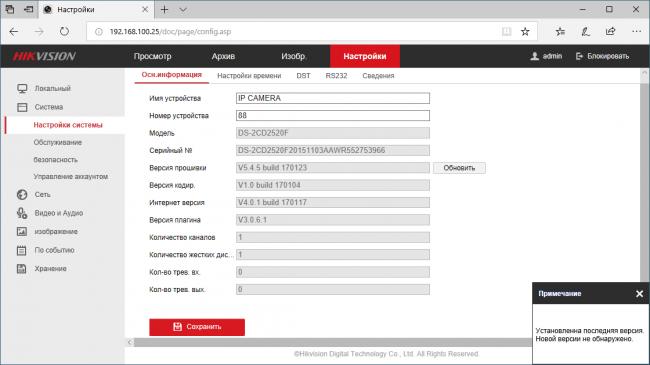This screenshot has height=365, width=650.
Task: Open the изображение picture icon
Action: point(22,231)
